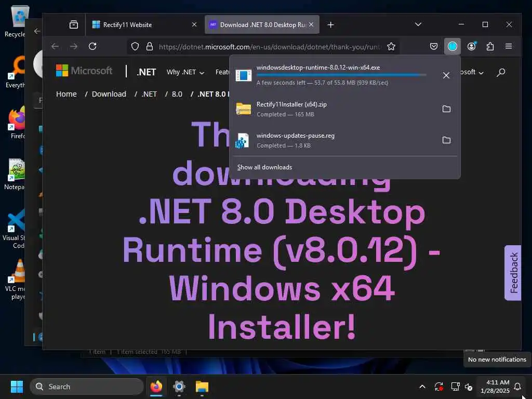Image resolution: width=532 pixels, height=399 pixels.
Task: Close the Download .NET 8.0 tab
Action: pos(311,25)
